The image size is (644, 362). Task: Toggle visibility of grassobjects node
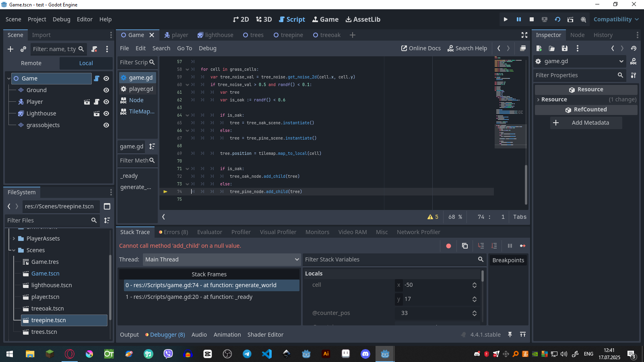106,125
